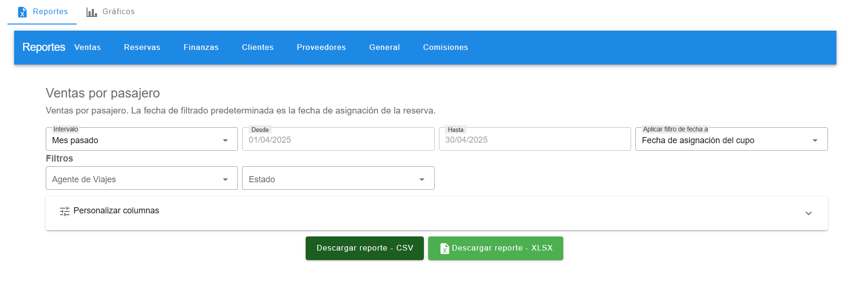
Task: Click the Hasta date field
Action: pyautogui.click(x=534, y=140)
